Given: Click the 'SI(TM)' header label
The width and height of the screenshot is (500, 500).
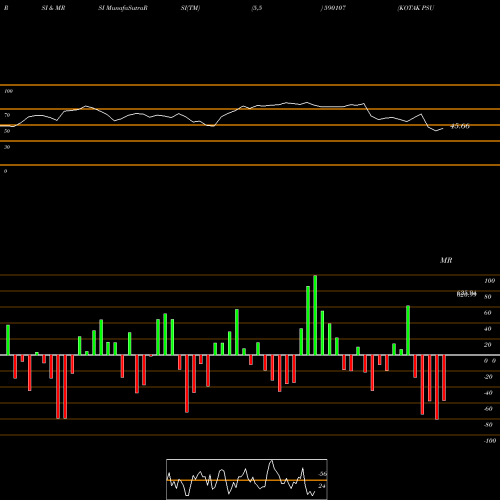Looking at the screenshot, I should pos(190,8).
